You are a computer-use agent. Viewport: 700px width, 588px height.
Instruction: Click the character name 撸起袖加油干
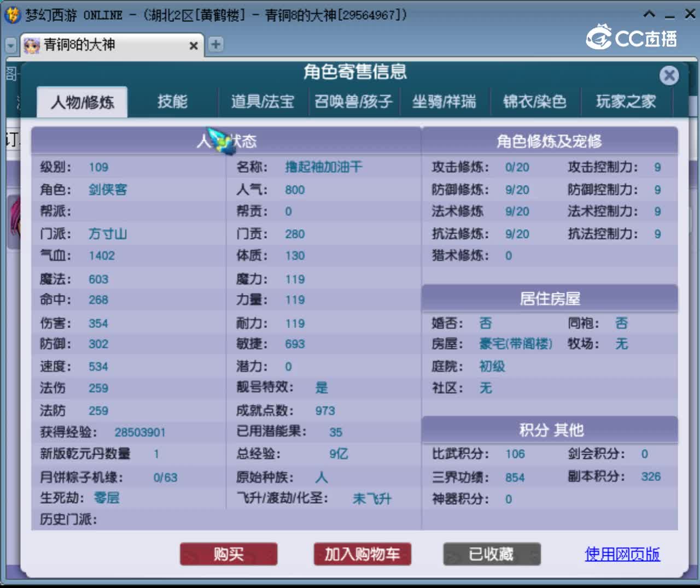click(323, 167)
